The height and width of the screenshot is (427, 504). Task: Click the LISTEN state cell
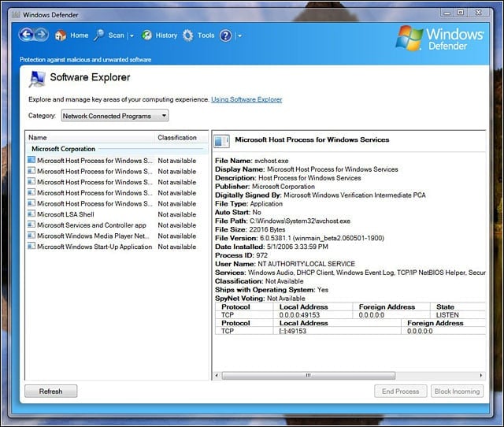[x=447, y=315]
